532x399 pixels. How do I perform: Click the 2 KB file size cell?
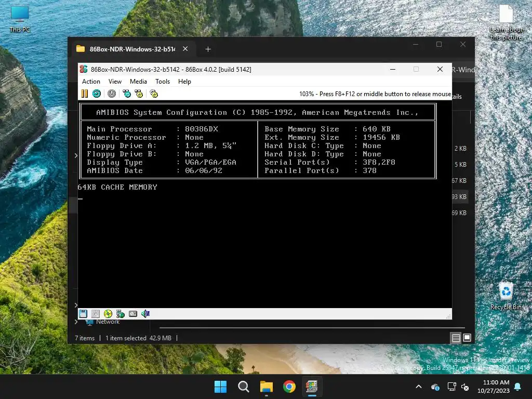click(460, 148)
